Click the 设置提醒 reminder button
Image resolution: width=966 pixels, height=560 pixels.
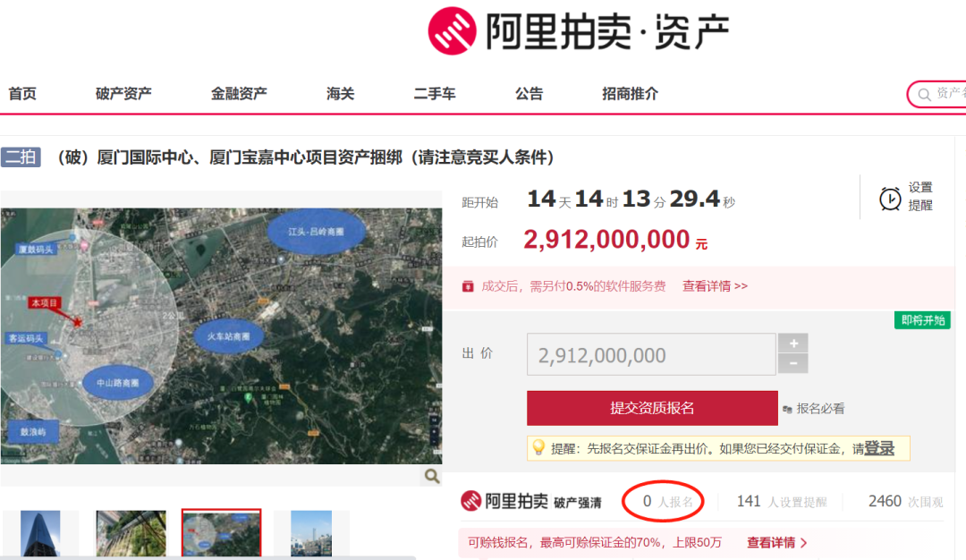(906, 197)
